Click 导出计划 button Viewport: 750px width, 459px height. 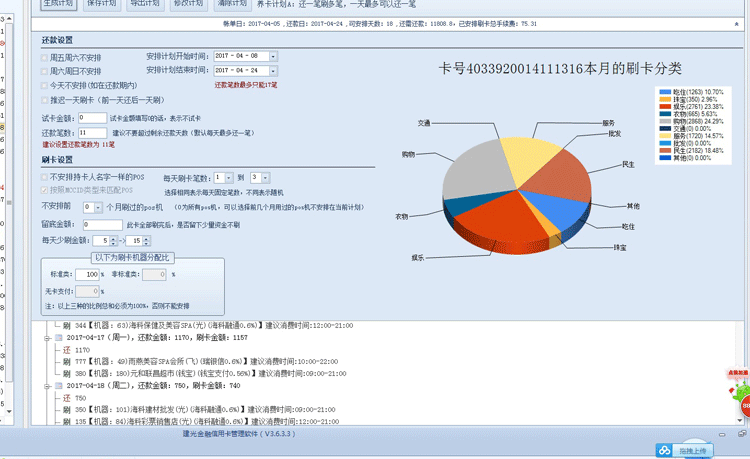(145, 3)
